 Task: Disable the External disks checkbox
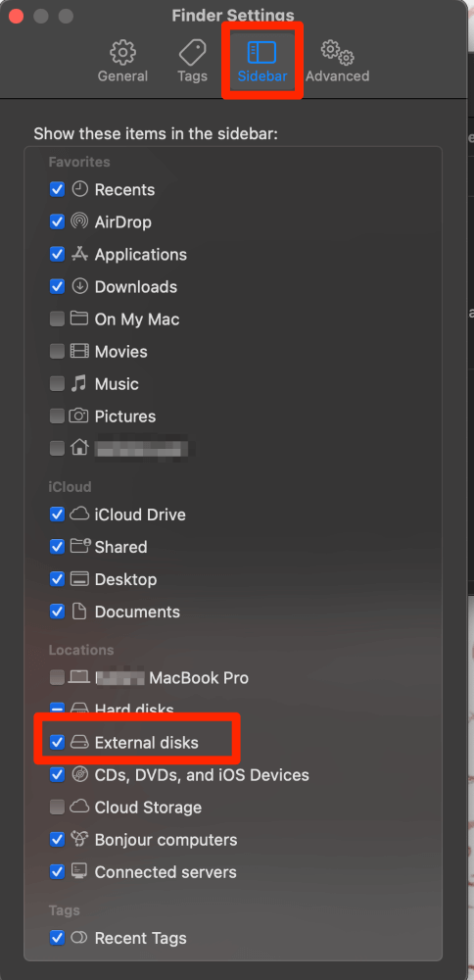tap(57, 743)
